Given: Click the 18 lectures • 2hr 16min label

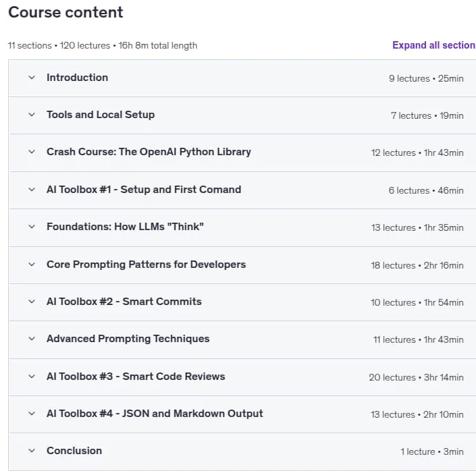Looking at the screenshot, I should pyautogui.click(x=417, y=266).
